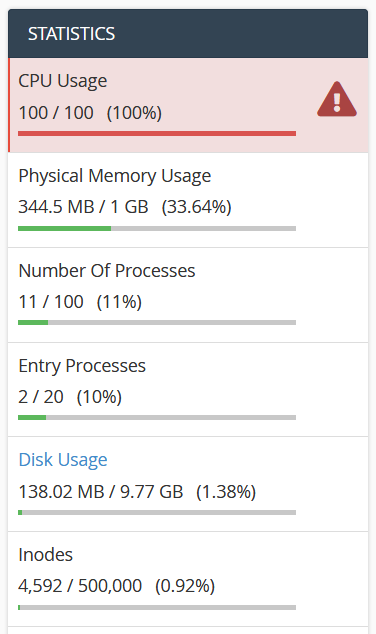The image size is (376, 634).
Task: Click the Disk Usage progress bar
Action: (157, 513)
